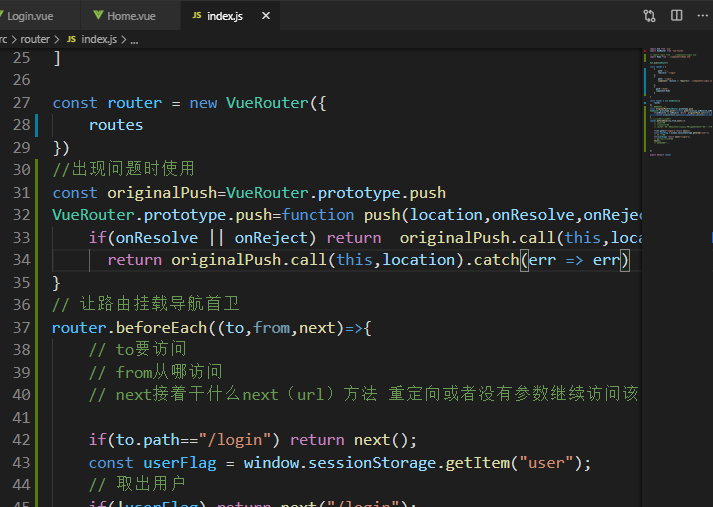Click beforeEach on line 37

(x=161, y=327)
